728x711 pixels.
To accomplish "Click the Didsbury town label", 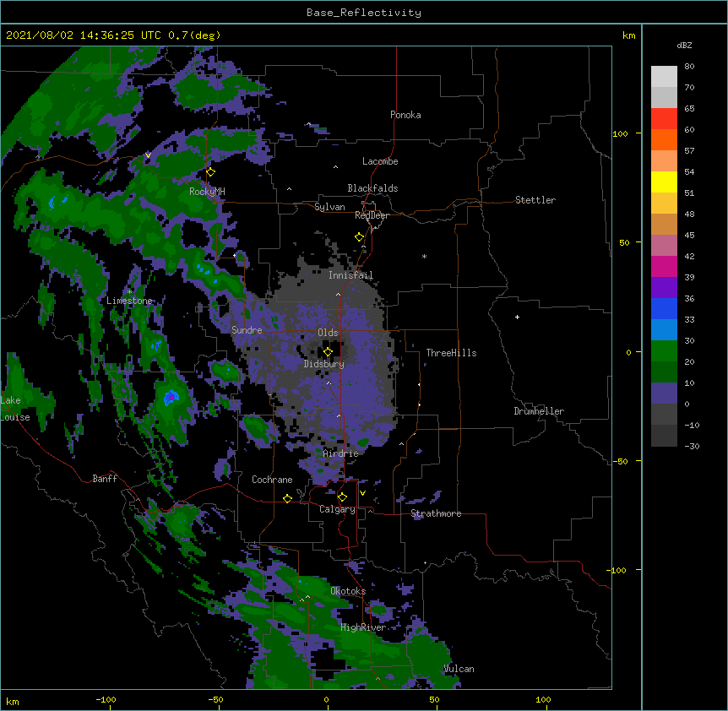I will point(324,364).
